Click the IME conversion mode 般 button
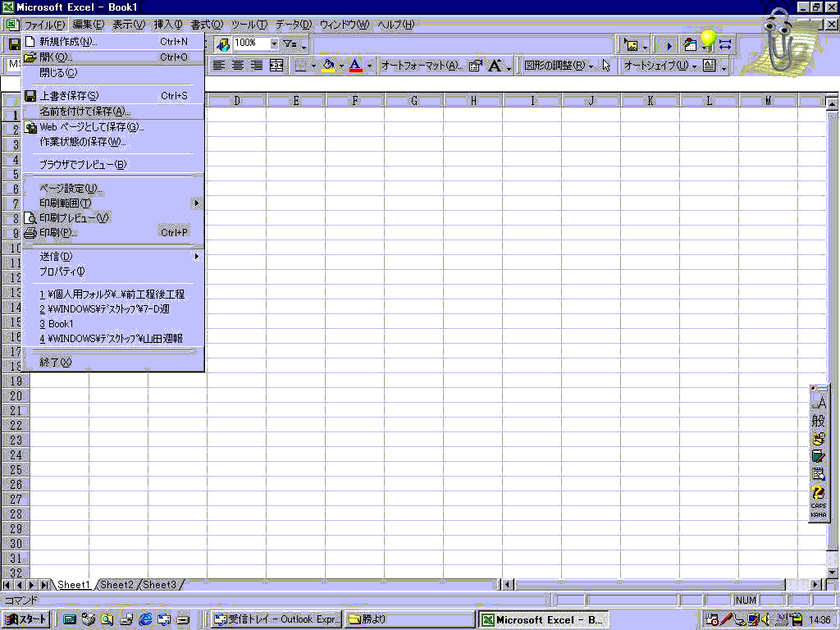 (819, 421)
